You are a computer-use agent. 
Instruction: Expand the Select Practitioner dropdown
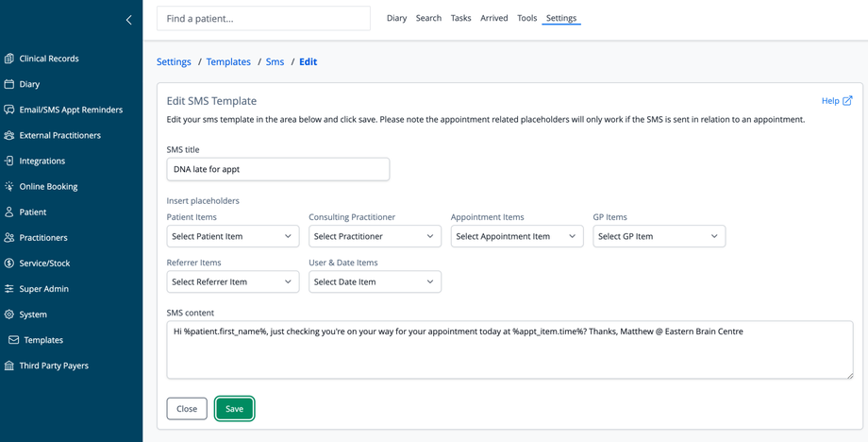[x=375, y=236]
